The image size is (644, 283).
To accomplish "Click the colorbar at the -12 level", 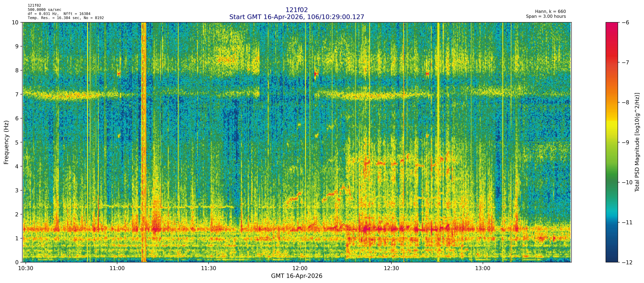I will pyautogui.click(x=612, y=261).
